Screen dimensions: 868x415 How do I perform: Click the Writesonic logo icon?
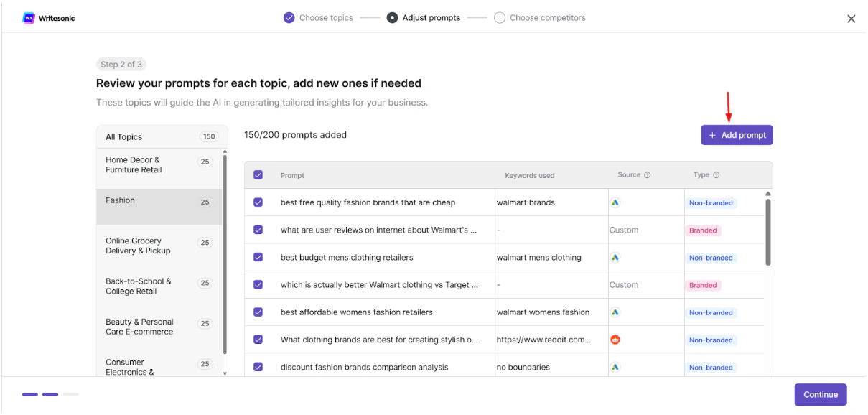pyautogui.click(x=29, y=18)
